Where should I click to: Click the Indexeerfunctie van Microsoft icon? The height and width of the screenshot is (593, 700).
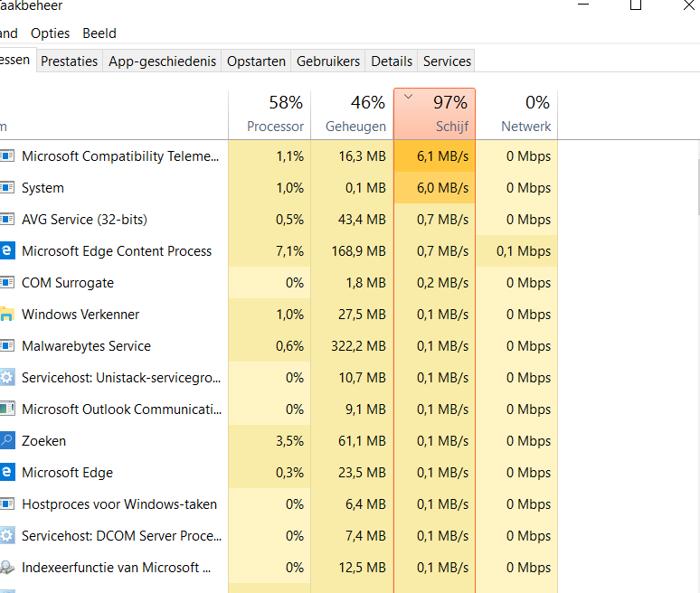pos(7,567)
